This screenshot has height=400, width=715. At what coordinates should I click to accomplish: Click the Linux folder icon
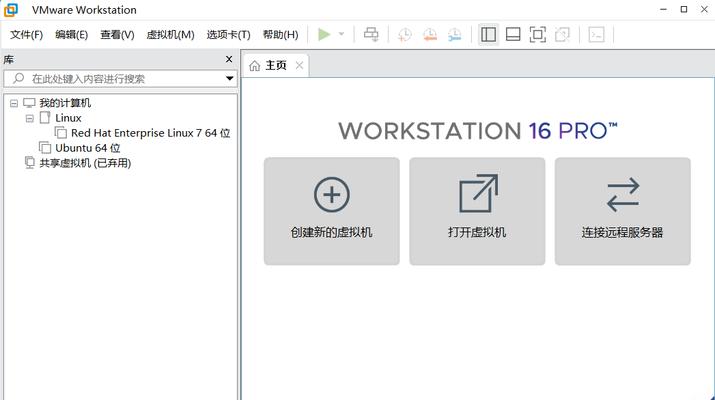tap(45, 118)
